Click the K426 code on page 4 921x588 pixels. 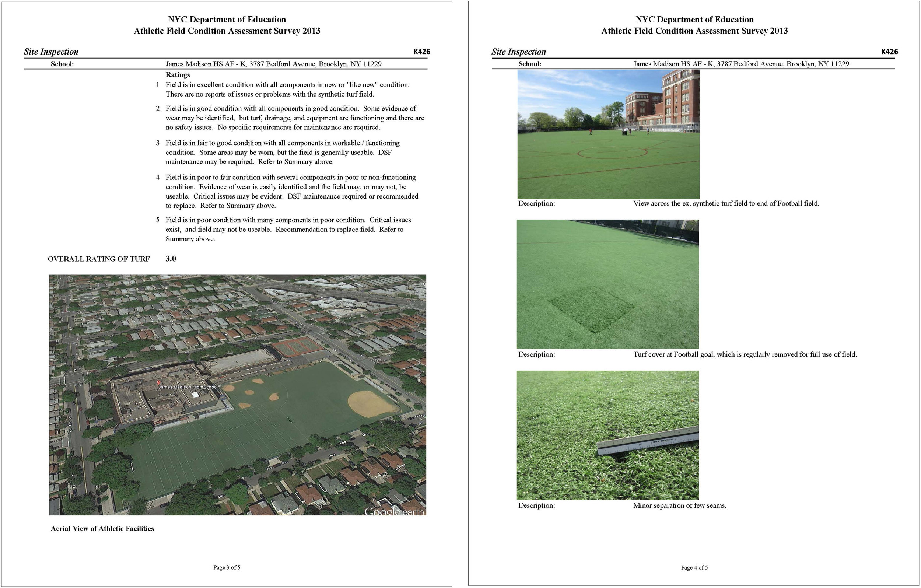click(x=889, y=52)
